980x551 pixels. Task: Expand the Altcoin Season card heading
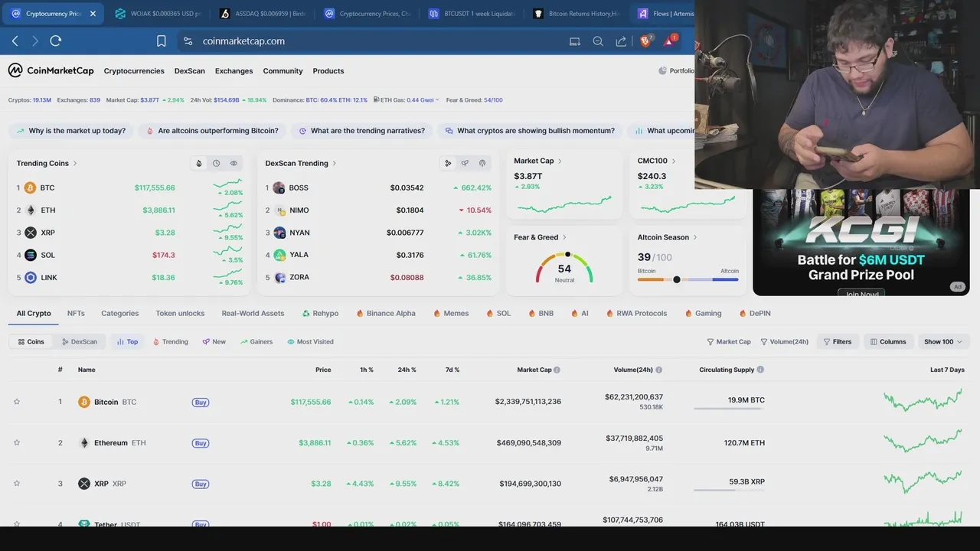[668, 237]
